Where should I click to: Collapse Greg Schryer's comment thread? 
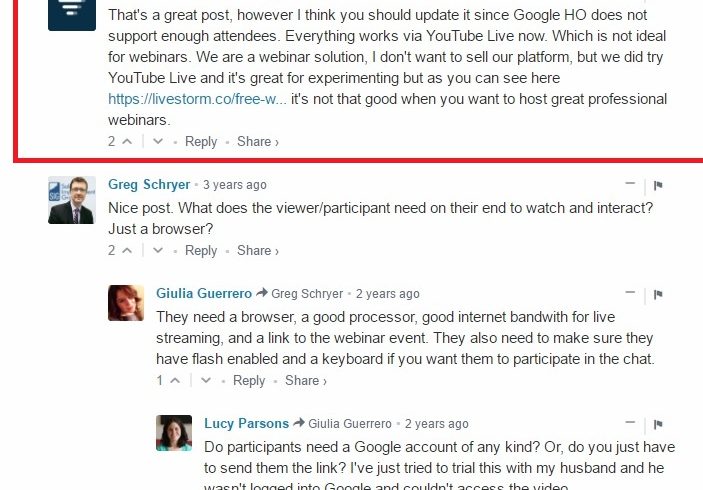click(x=630, y=184)
